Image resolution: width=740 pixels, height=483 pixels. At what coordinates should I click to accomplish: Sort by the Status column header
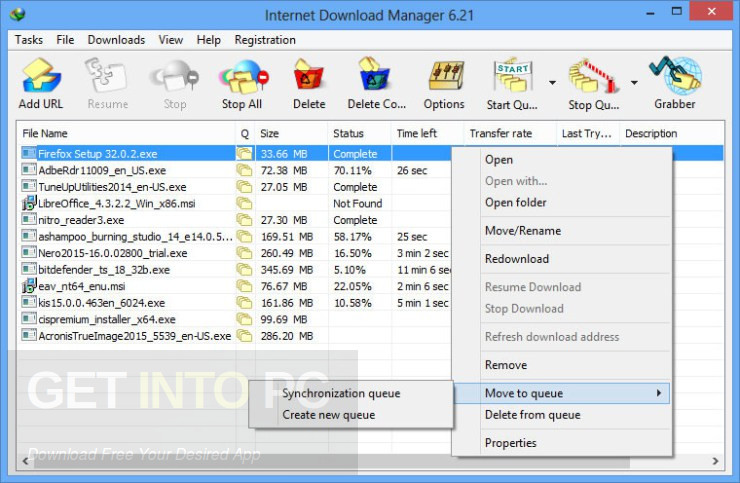click(360, 133)
